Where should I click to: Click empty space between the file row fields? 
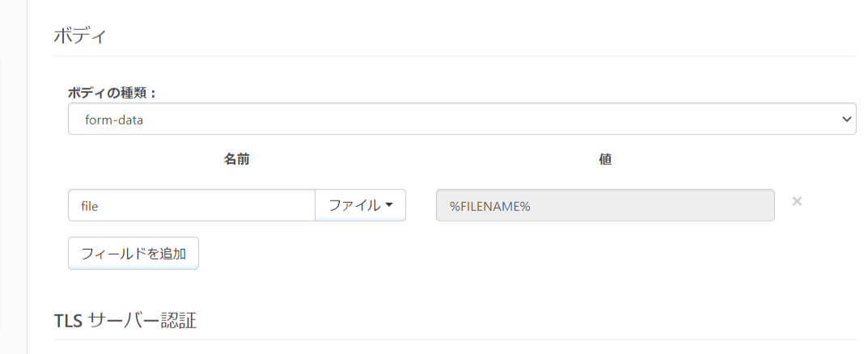(x=421, y=205)
